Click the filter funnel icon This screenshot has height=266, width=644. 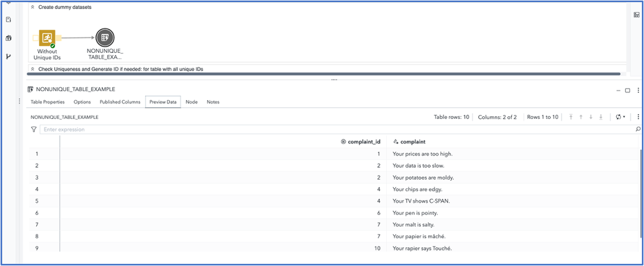[34, 129]
